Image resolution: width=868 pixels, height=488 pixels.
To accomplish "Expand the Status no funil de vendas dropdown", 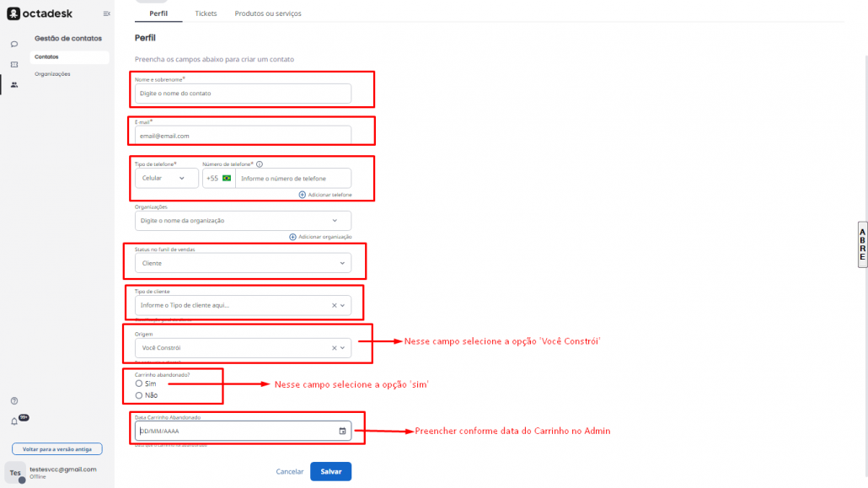I will click(x=342, y=263).
